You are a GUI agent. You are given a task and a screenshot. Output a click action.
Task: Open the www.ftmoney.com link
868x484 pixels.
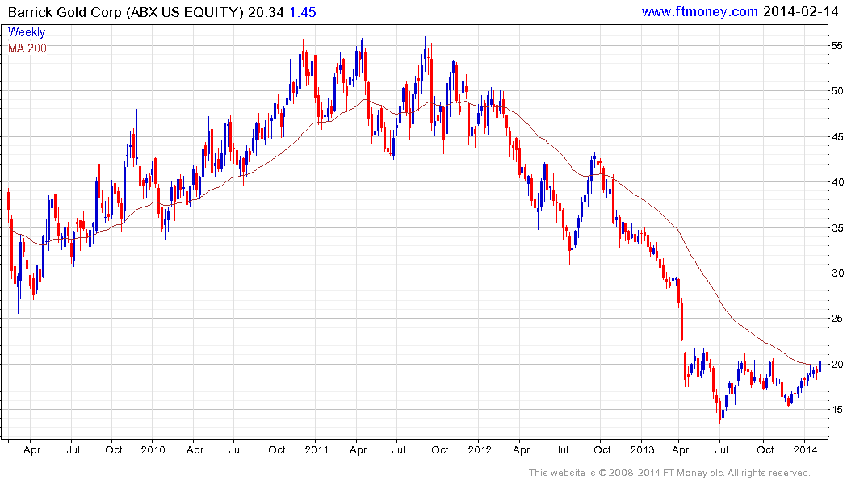coord(700,11)
